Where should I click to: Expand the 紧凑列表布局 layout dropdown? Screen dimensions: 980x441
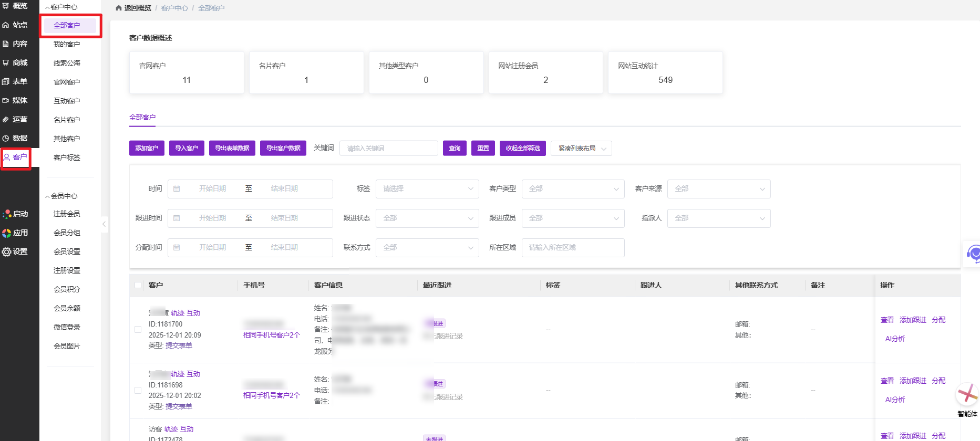point(581,149)
